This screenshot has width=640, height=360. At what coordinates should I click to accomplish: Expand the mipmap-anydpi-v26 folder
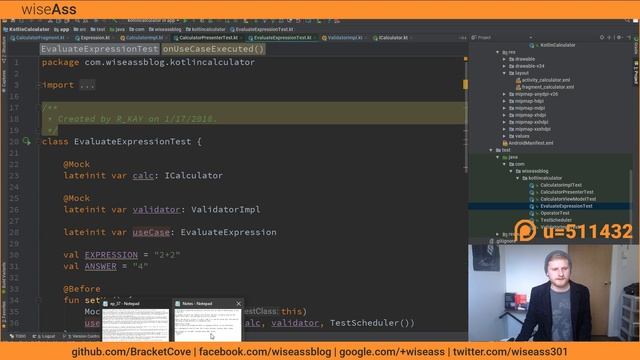click(504, 94)
